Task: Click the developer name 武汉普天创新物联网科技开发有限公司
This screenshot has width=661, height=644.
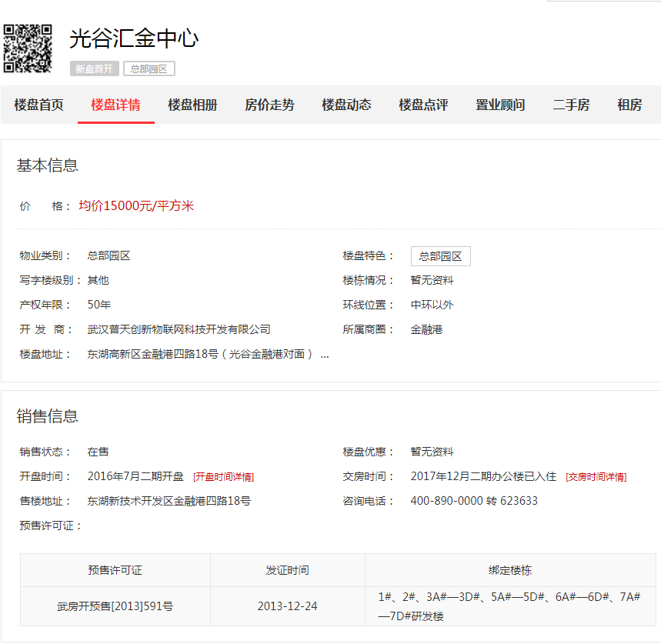Action: (x=179, y=329)
